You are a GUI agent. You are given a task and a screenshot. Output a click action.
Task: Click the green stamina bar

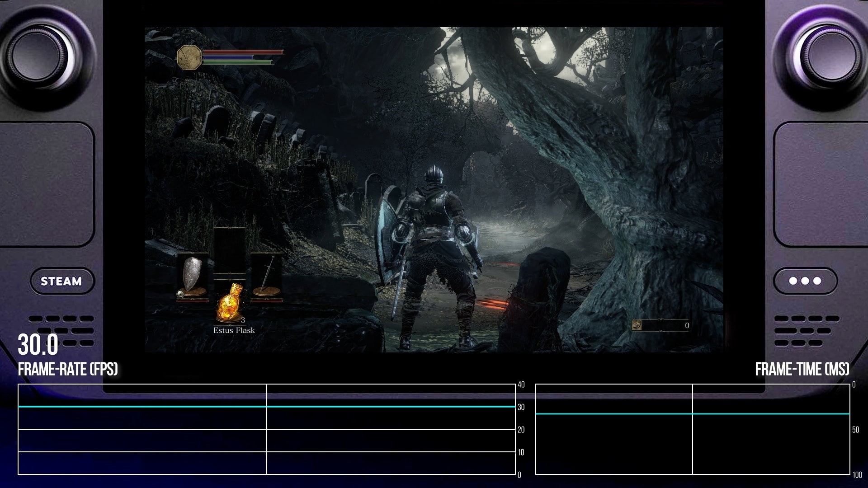tap(237, 62)
